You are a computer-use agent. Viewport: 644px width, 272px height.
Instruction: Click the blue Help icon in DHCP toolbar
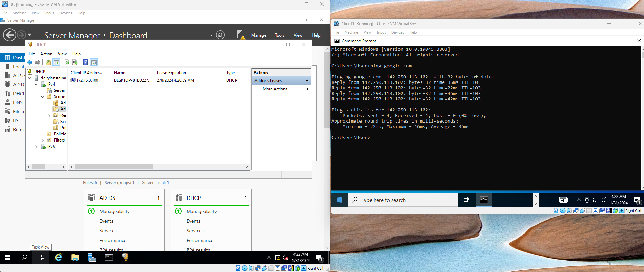pyautogui.click(x=85, y=62)
